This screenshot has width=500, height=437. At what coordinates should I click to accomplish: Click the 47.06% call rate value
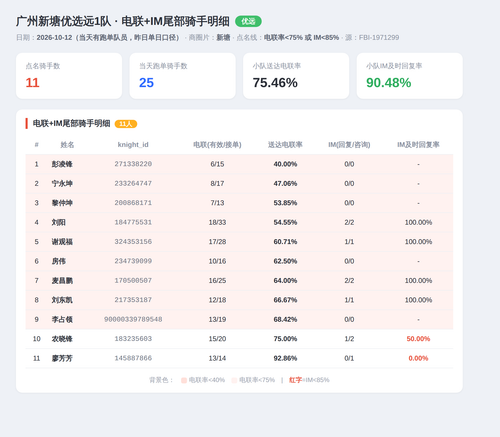tap(285, 183)
